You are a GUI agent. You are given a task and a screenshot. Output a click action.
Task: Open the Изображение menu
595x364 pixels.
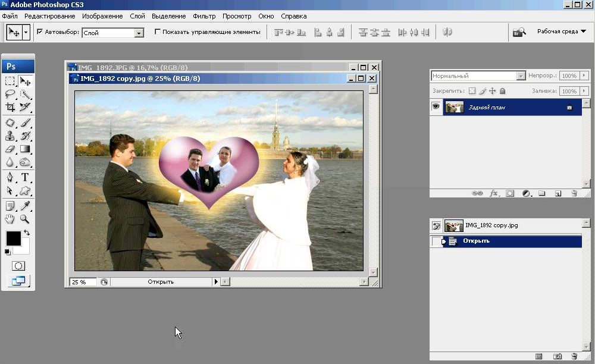(x=102, y=16)
